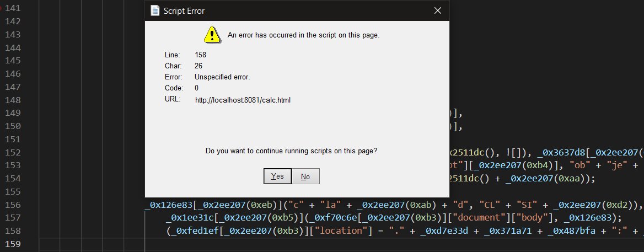Click line number 145 in editor gutter
The width and height of the screenshot is (644, 252).
[x=13, y=60]
